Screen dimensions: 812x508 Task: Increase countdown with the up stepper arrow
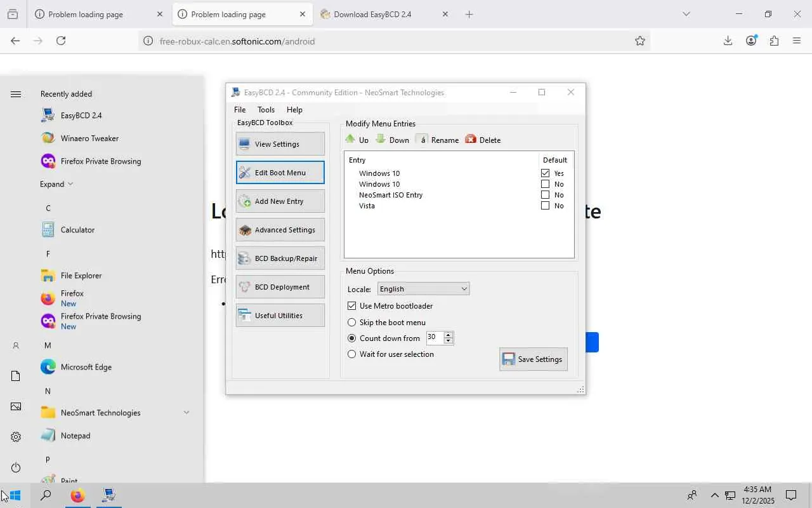pyautogui.click(x=449, y=335)
